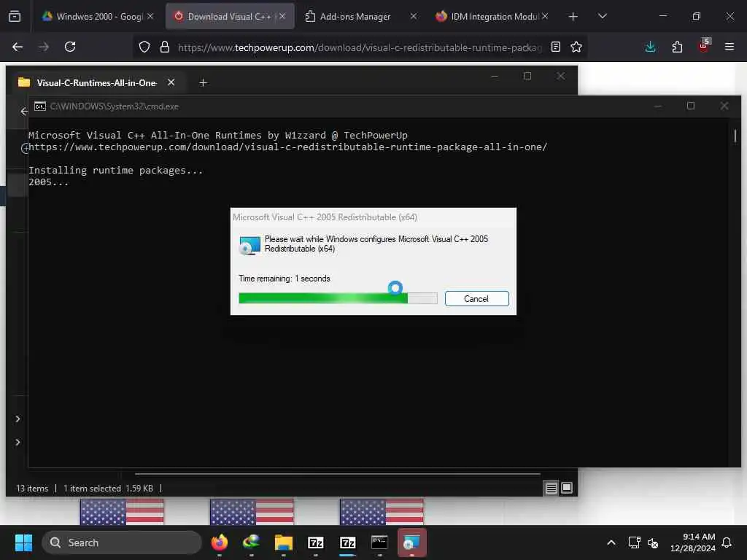Open Windows Start menu
Viewport: 747px width, 560px height.
pos(23,542)
